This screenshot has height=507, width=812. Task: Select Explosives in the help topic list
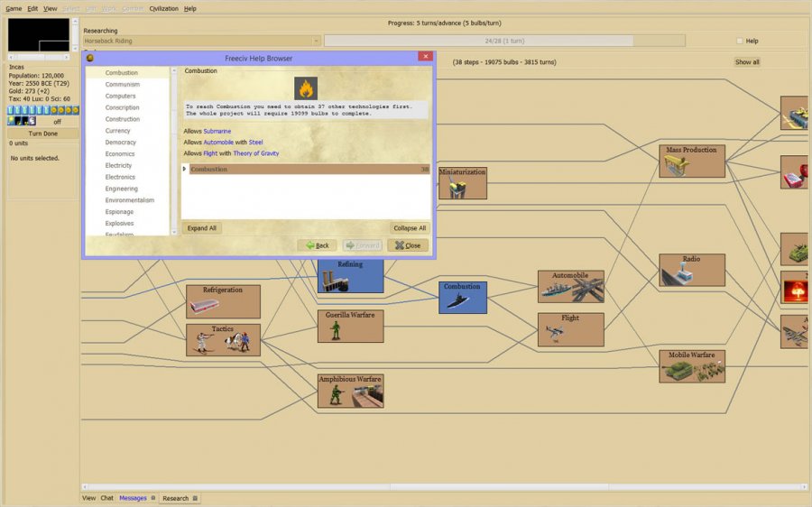coord(119,223)
